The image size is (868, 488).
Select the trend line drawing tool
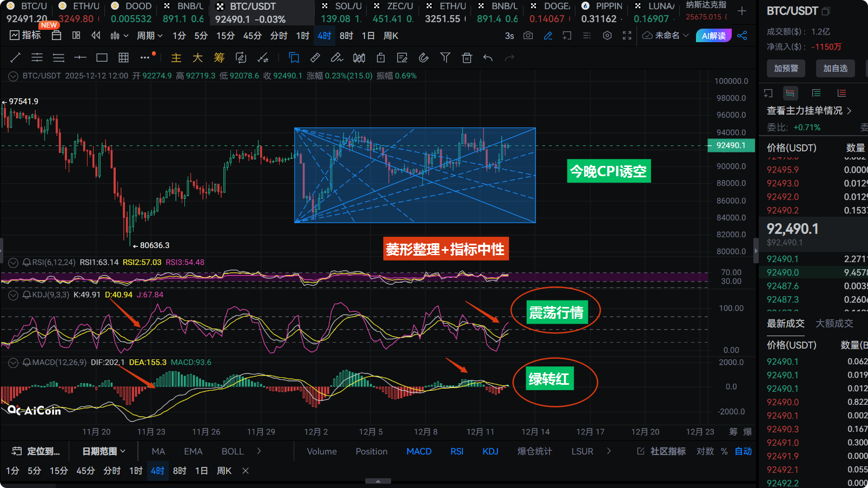pos(15,58)
